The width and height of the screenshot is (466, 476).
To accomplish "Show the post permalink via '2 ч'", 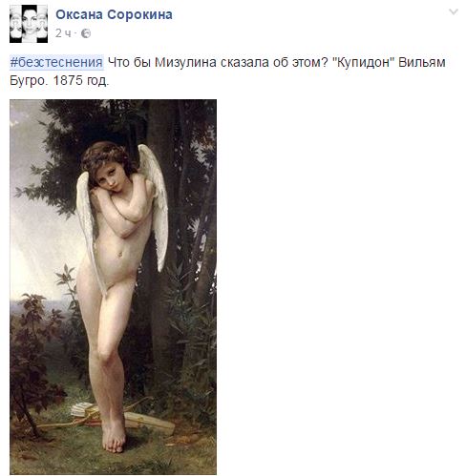I will click(63, 33).
